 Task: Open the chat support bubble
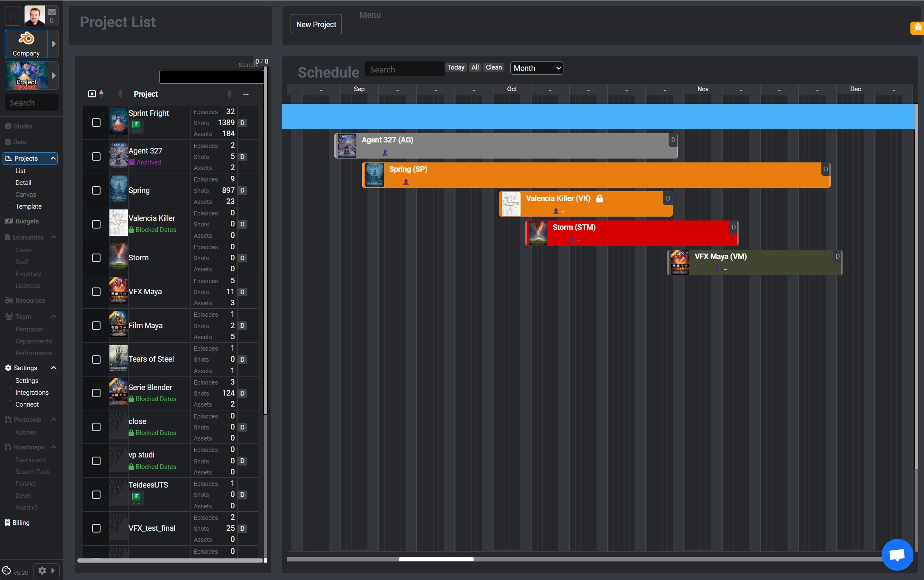pos(897,555)
